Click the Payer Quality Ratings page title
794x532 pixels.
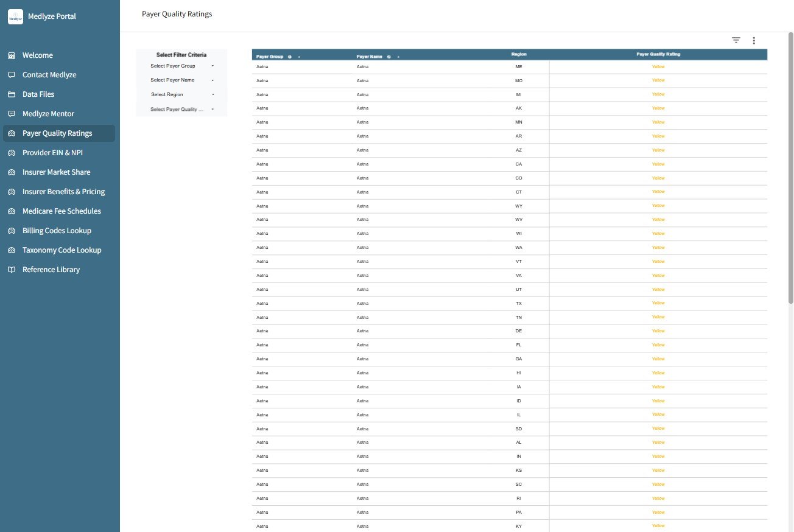[x=177, y=13]
